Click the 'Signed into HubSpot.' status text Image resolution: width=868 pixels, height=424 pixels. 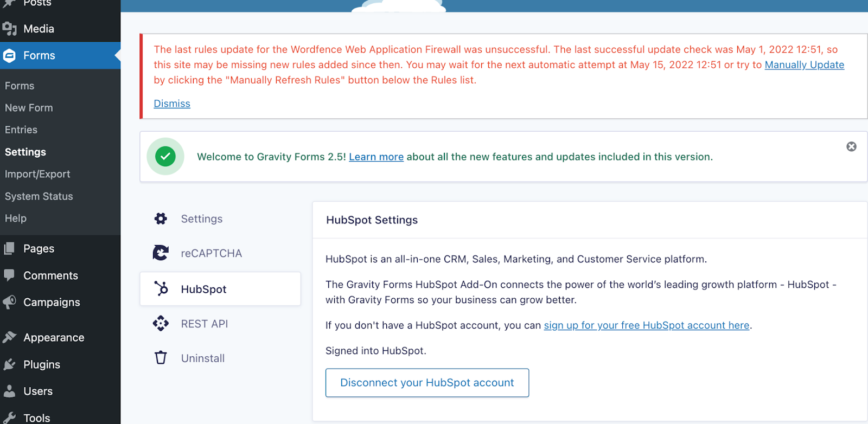(376, 351)
